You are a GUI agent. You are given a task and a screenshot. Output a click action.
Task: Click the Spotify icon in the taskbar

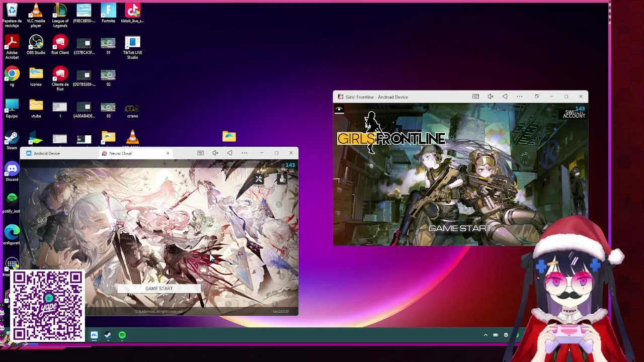122,335
